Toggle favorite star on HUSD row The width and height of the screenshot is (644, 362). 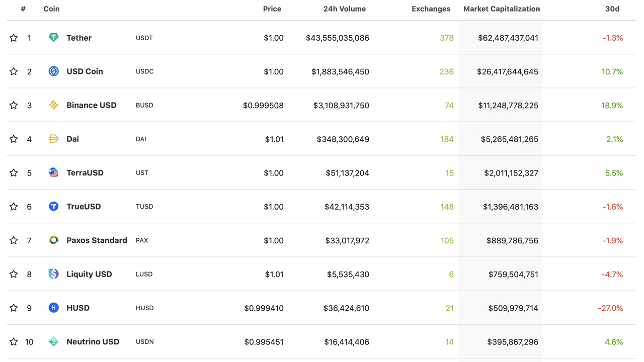coord(14,308)
